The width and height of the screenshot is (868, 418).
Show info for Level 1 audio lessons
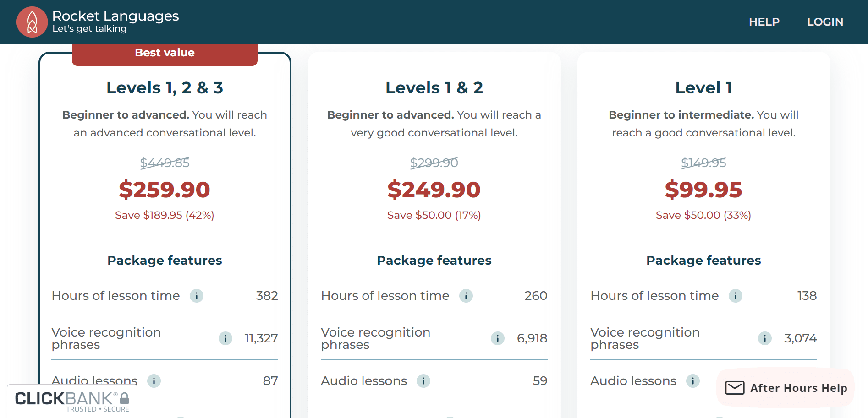pyautogui.click(x=693, y=381)
